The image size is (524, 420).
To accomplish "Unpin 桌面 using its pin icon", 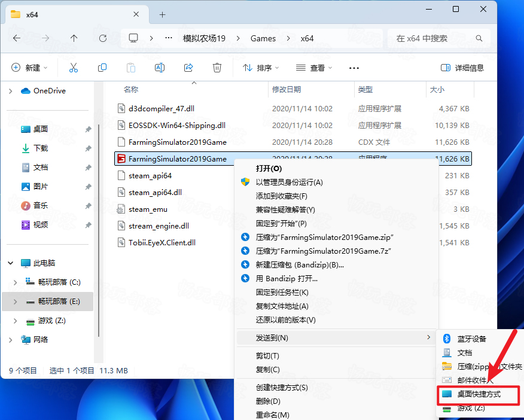I will pos(88,129).
